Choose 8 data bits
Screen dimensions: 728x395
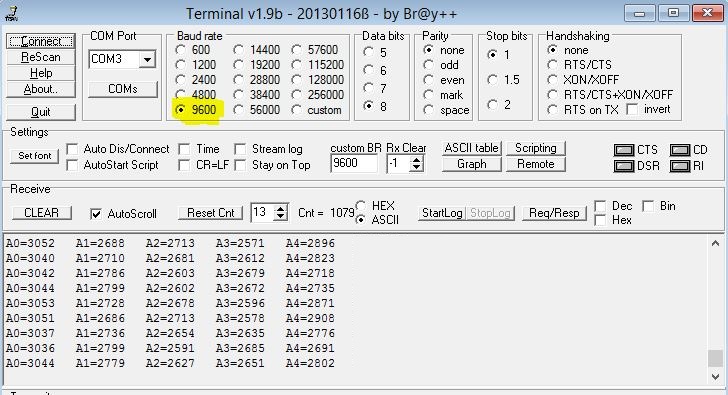point(368,106)
